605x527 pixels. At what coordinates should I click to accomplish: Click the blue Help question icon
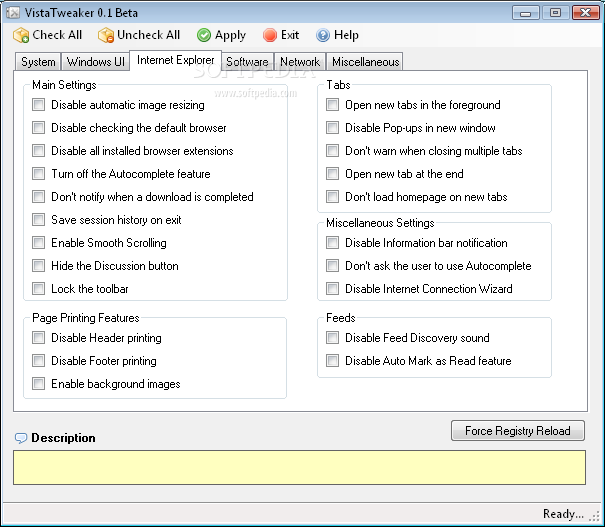click(x=323, y=35)
